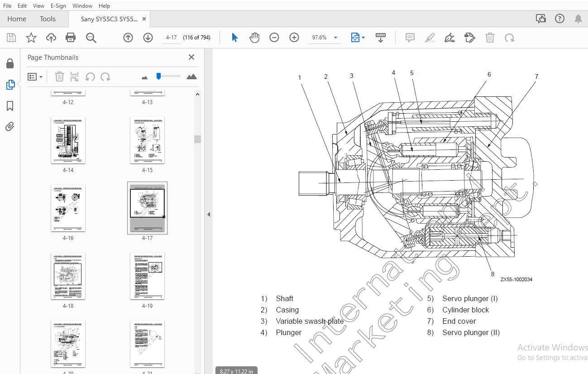Close the Sany SY55C3 document tab
The image size is (588, 374).
click(144, 19)
